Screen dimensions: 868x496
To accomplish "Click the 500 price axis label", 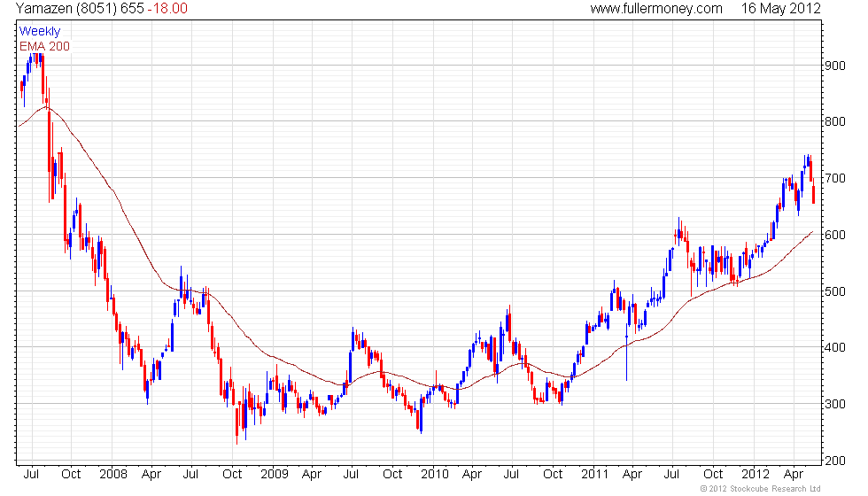I will [834, 291].
